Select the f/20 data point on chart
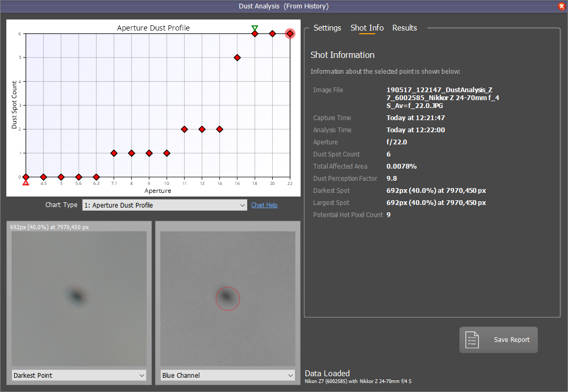The height and width of the screenshot is (392, 568). pos(273,34)
